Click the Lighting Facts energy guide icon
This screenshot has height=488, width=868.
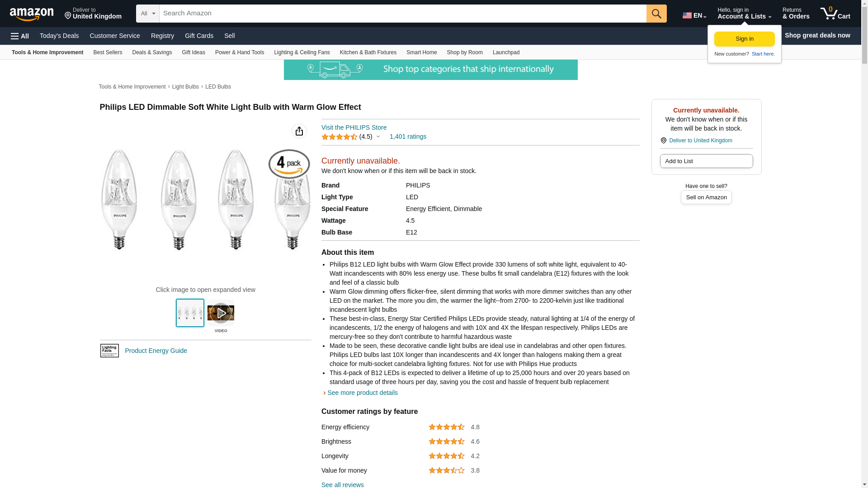click(109, 351)
